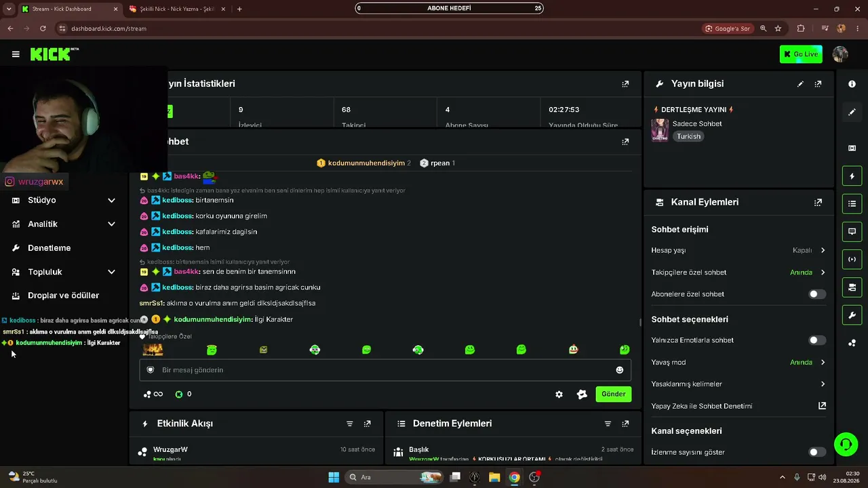Filter the Etkinlik Akışı feed
868x488 pixels.
[350, 424]
